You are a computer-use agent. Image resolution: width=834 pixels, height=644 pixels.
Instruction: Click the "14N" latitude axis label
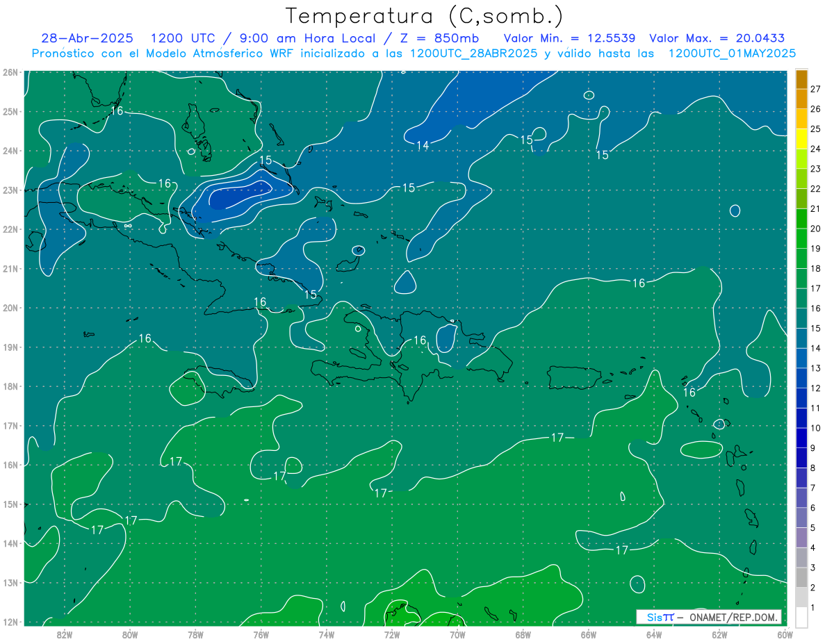click(x=10, y=543)
